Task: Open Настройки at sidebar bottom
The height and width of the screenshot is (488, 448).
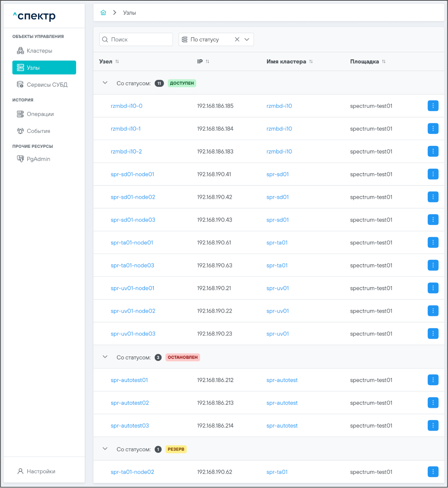Action: (41, 471)
